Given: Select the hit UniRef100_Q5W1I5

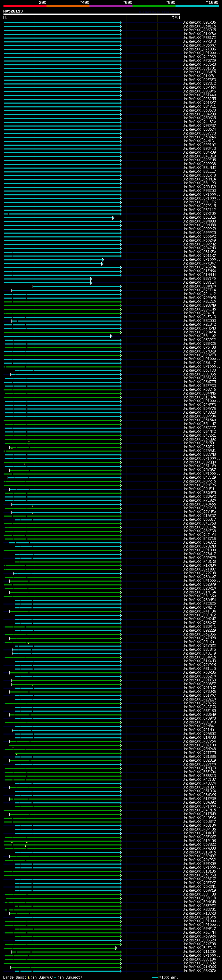Looking at the screenshot, I should pyautogui.click(x=199, y=26).
